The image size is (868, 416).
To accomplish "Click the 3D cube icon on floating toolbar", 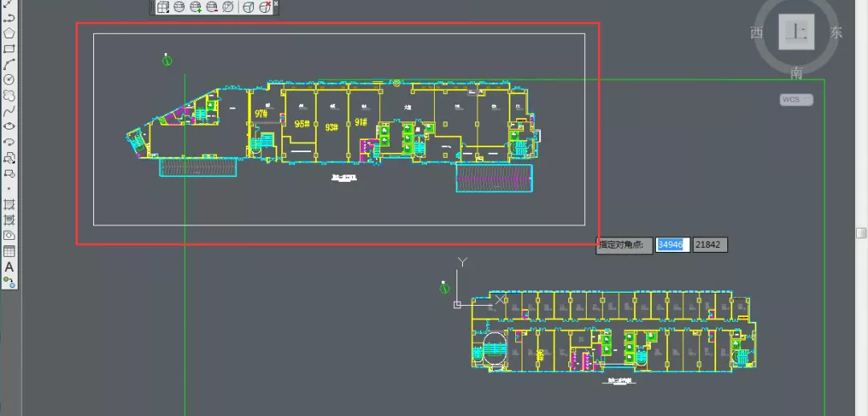I will pyautogui.click(x=249, y=6).
